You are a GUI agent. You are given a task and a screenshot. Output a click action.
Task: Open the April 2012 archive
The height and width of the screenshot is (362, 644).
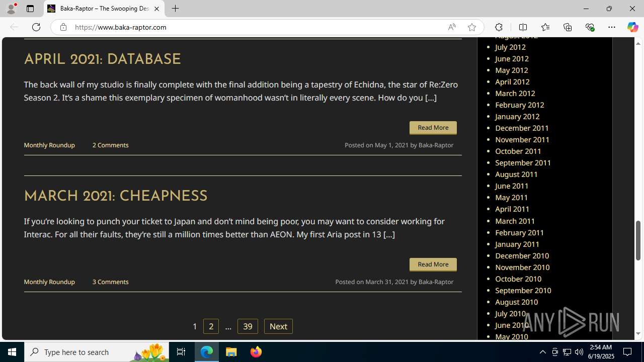[x=512, y=81]
